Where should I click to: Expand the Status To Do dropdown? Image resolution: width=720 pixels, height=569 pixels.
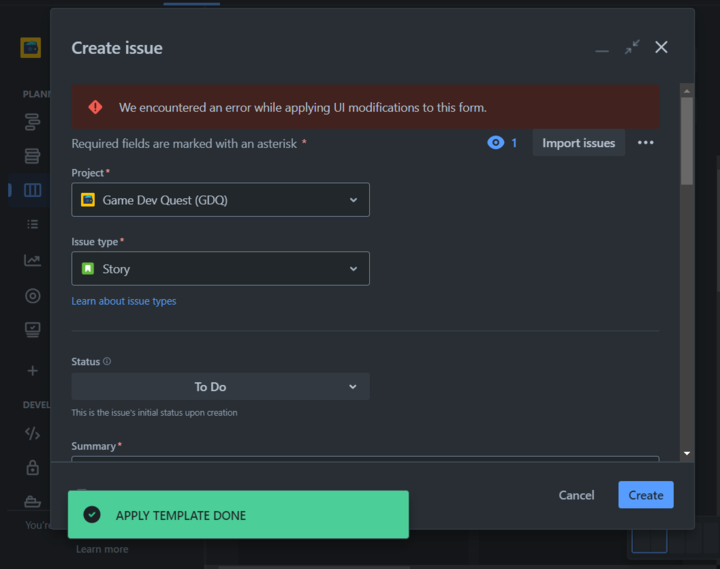pyautogui.click(x=220, y=387)
